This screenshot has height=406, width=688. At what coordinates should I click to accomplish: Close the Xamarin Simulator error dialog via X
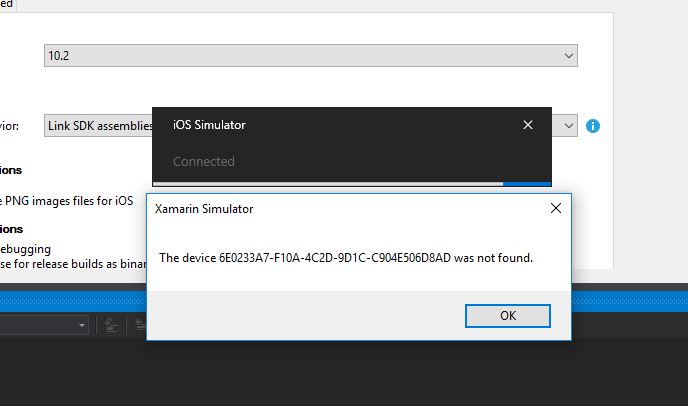[x=556, y=208]
